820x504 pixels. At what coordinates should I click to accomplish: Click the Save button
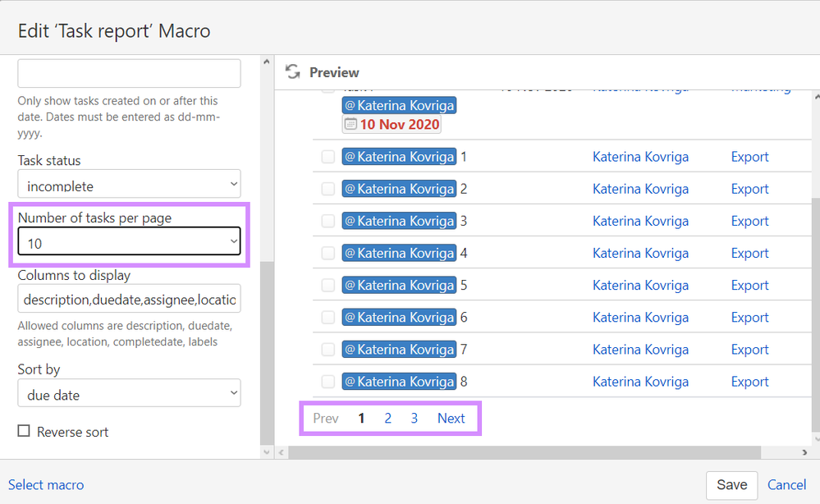(x=731, y=485)
